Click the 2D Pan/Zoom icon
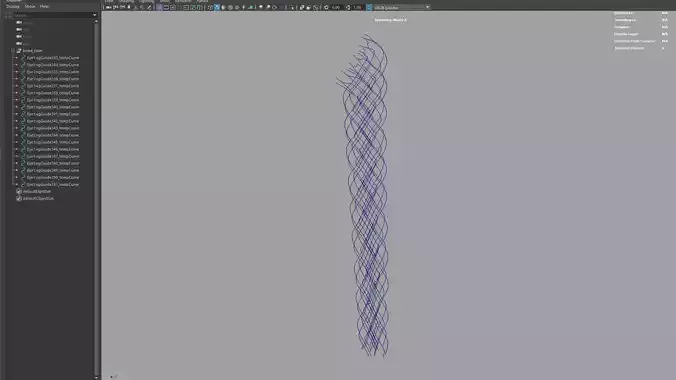Viewport: 676px width, 380px height. click(142, 7)
